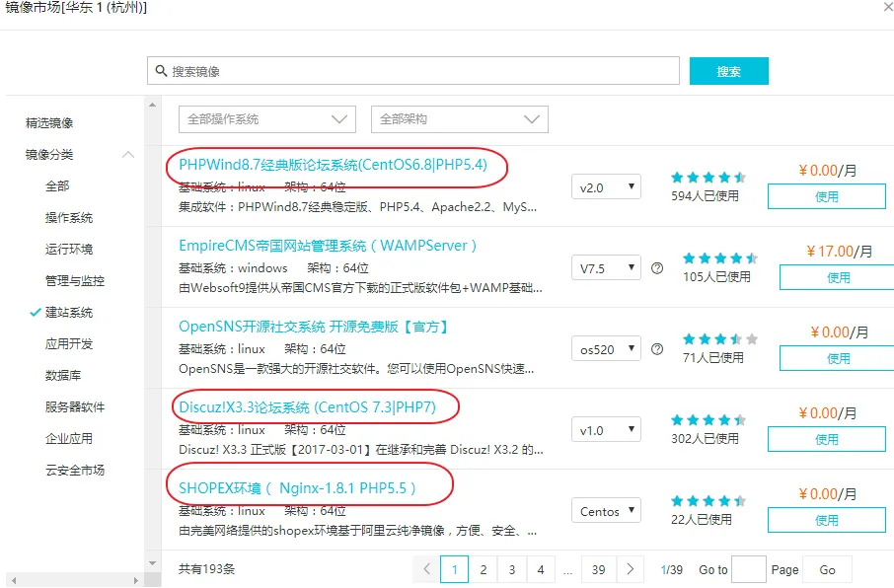Use OpenSNS image via 使用 button
Screen dimensions: 894x588
pos(837,359)
